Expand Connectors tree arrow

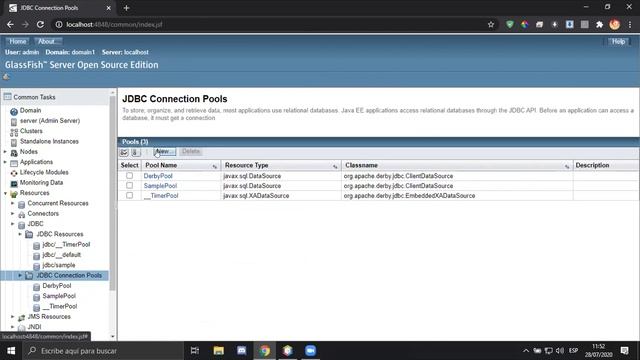pyautogui.click(x=13, y=213)
